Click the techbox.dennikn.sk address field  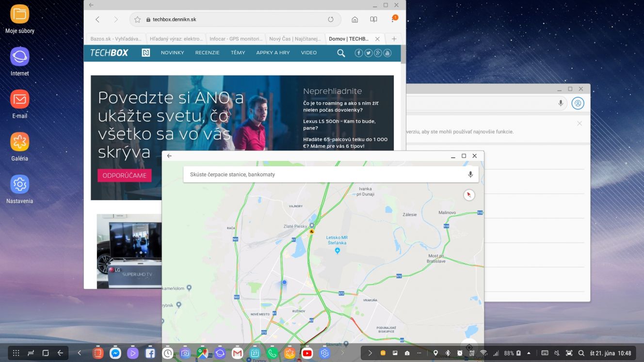(x=235, y=19)
